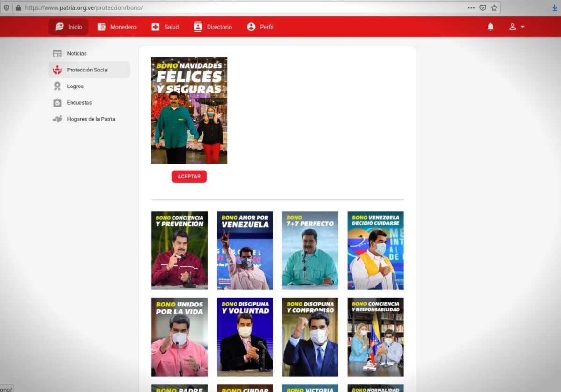The height and width of the screenshot is (392, 561).
Task: Click the Salud red cross icon
Action: [x=155, y=27]
